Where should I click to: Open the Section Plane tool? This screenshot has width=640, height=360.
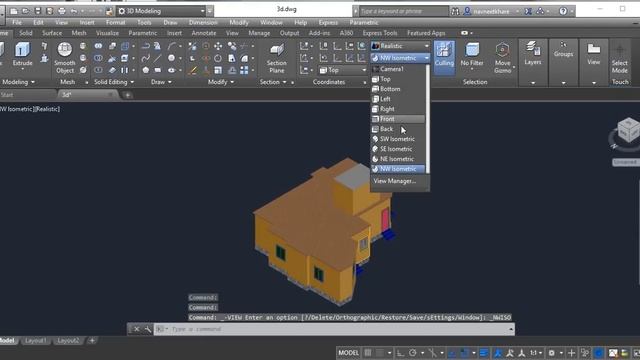coord(276,58)
